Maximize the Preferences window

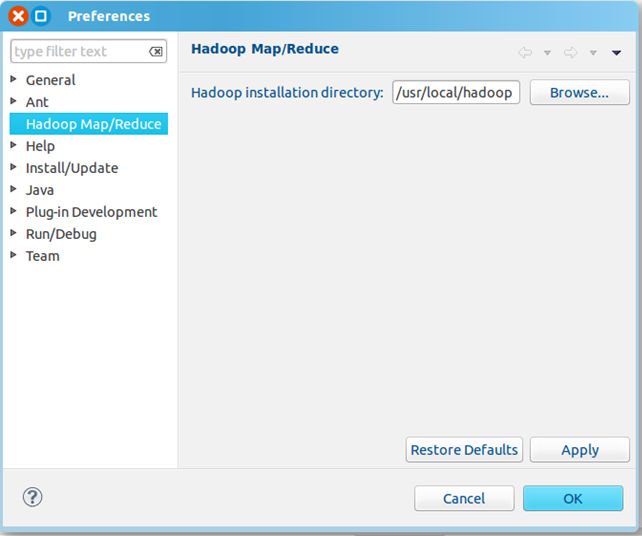click(x=41, y=16)
